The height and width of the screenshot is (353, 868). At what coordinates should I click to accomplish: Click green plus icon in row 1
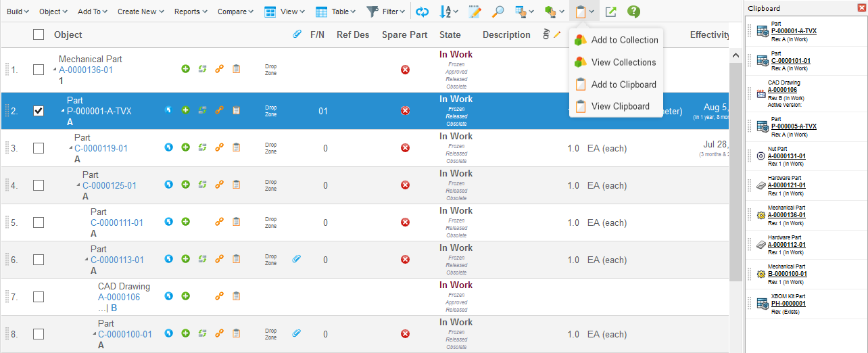(185, 69)
